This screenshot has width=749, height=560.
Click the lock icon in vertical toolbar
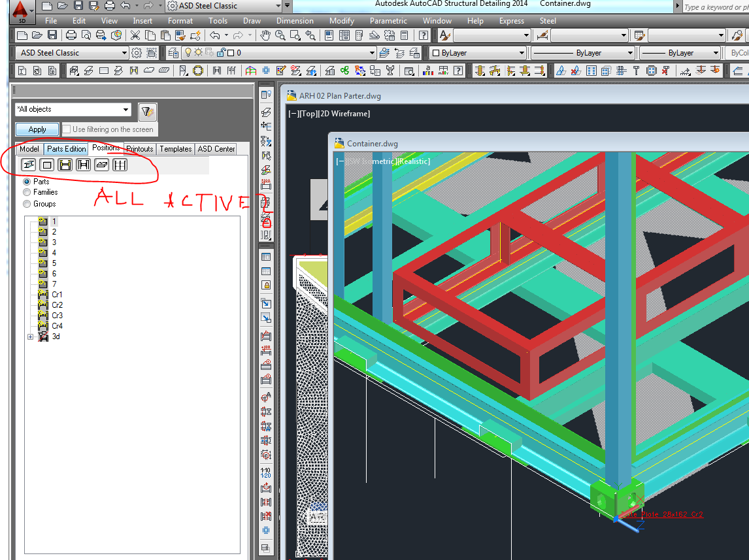266,286
